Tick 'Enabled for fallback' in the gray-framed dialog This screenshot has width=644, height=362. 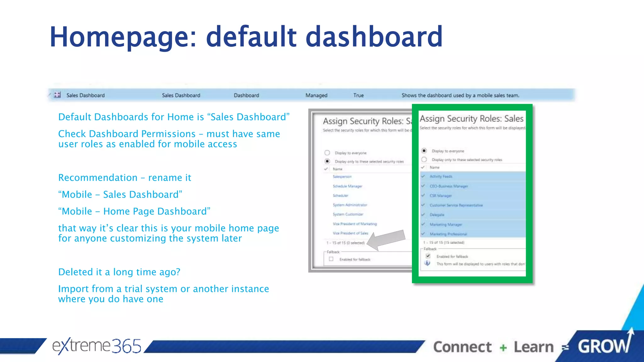[x=331, y=259]
